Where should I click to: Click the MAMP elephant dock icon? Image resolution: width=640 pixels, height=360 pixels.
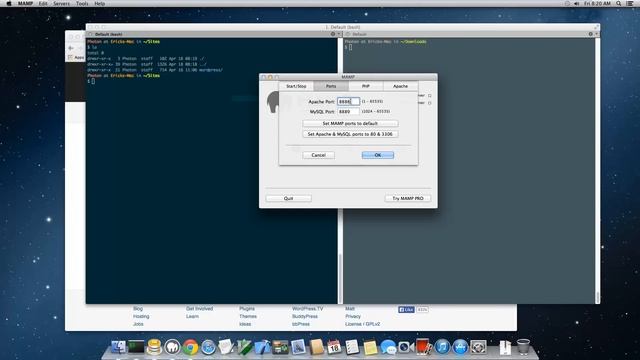[172, 347]
